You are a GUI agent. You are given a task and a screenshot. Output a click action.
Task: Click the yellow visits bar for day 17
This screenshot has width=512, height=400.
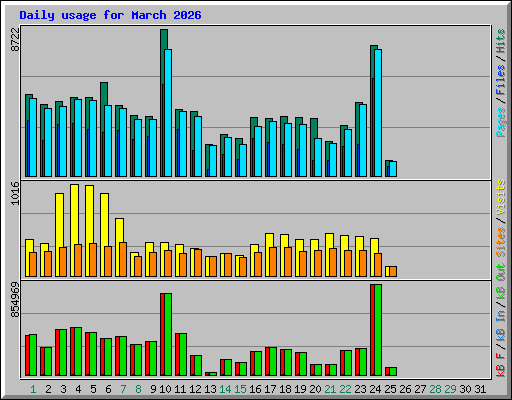(269, 240)
